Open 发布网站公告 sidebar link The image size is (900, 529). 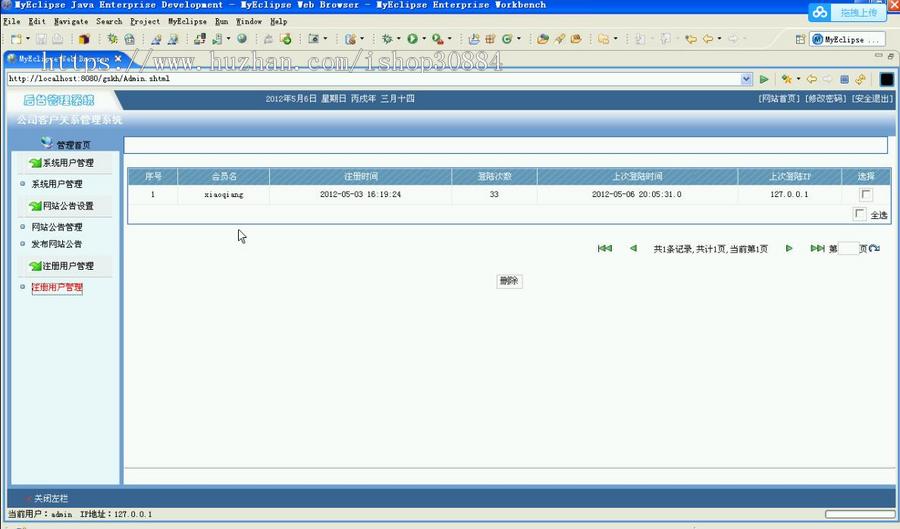[x=57, y=244]
